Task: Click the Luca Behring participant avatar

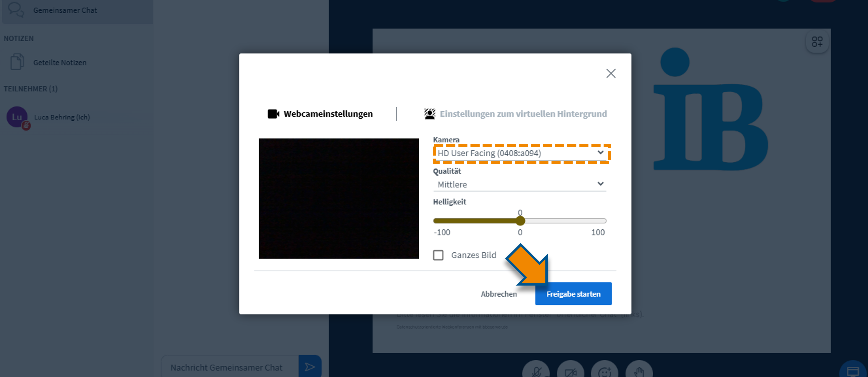Action: point(17,117)
